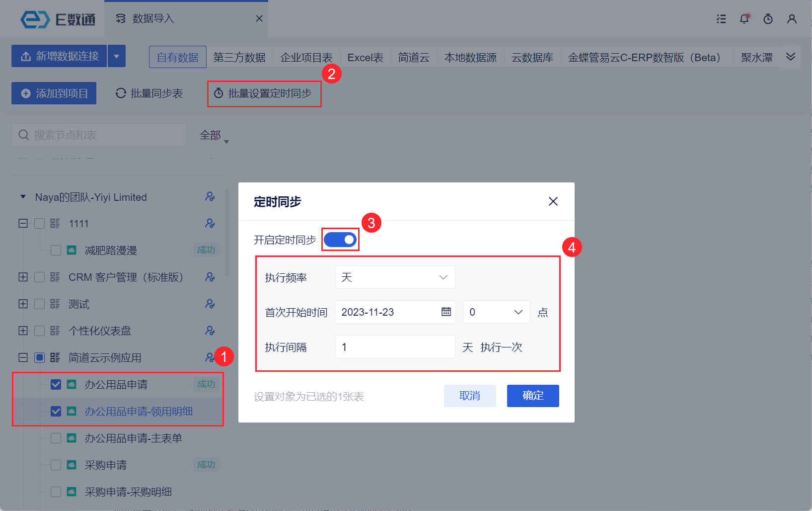Image resolution: width=812 pixels, height=511 pixels.
Task: Click 添加到项目 button
Action: (54, 93)
